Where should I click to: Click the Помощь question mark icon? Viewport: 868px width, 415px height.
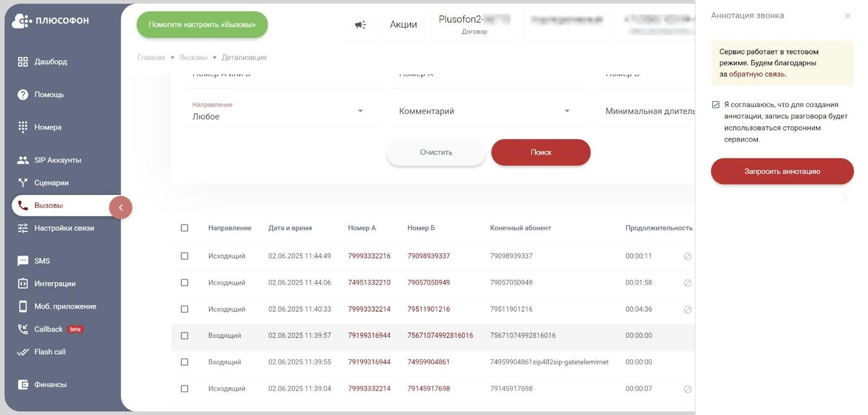coord(23,95)
